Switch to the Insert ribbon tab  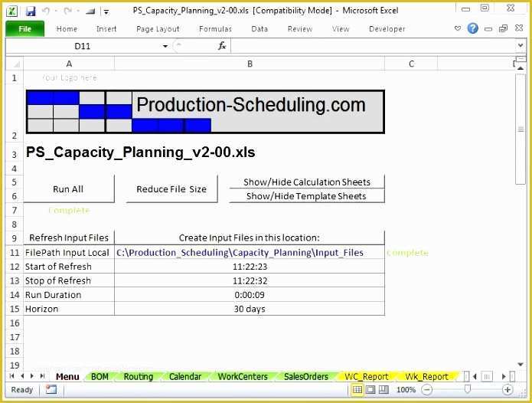[x=106, y=29]
